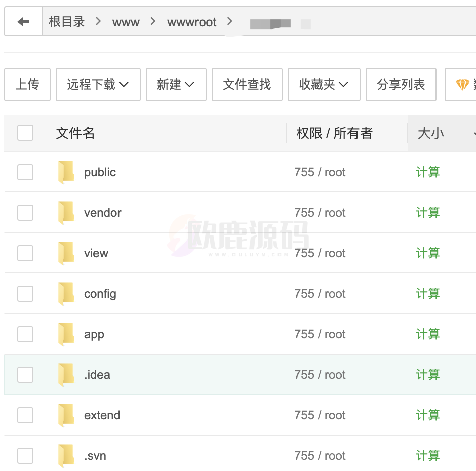Screen dimensions: 476x471
Task: Expand the 远程下载 dropdown
Action: pyautogui.click(x=97, y=85)
